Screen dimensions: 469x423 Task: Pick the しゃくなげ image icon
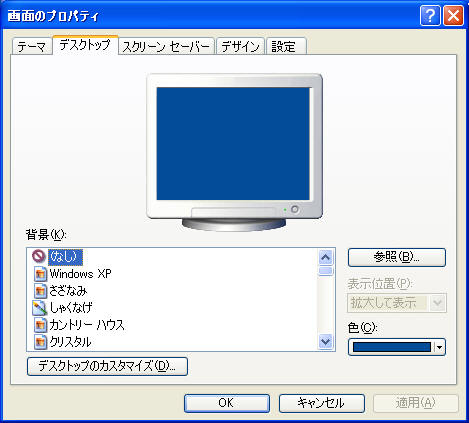(39, 308)
